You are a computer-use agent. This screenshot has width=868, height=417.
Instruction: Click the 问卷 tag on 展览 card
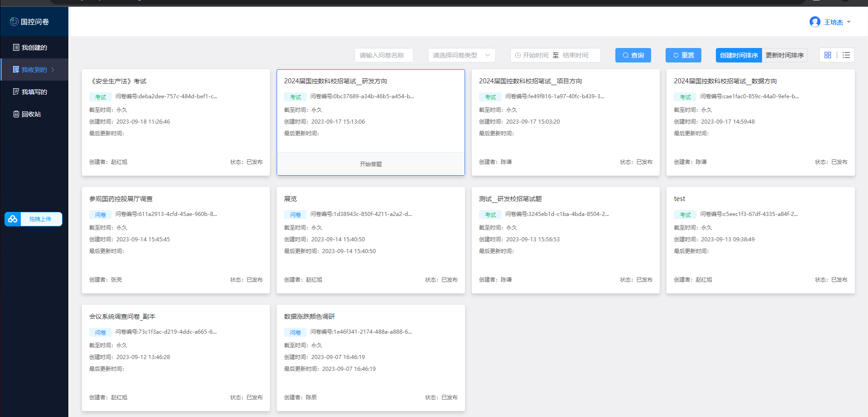click(295, 215)
